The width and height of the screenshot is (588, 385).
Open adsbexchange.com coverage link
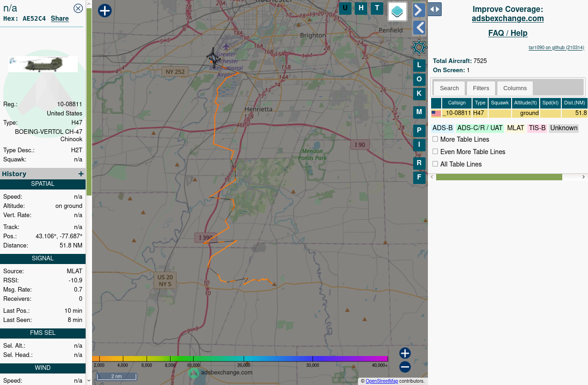pyautogui.click(x=508, y=18)
